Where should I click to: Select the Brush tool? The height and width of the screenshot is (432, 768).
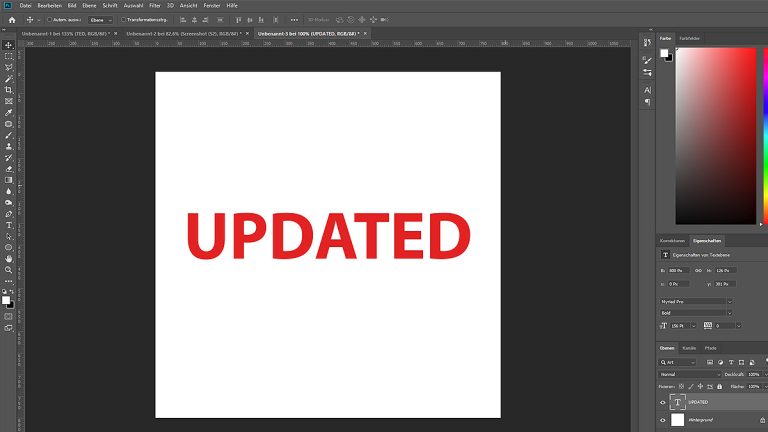pos(8,135)
